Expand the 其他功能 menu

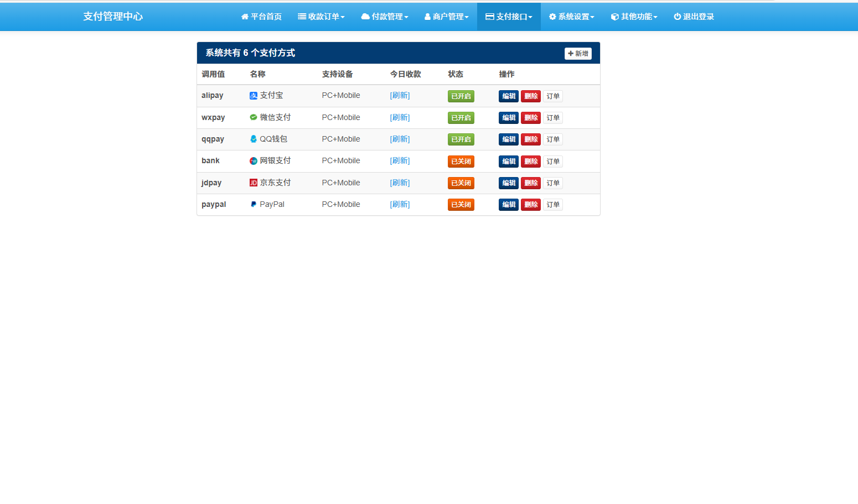pyautogui.click(x=634, y=17)
